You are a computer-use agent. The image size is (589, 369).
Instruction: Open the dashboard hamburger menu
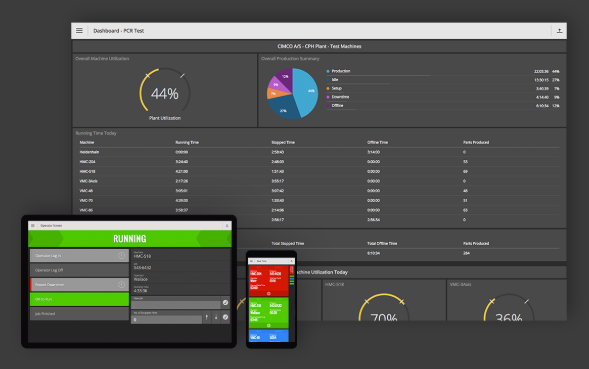pyautogui.click(x=79, y=30)
